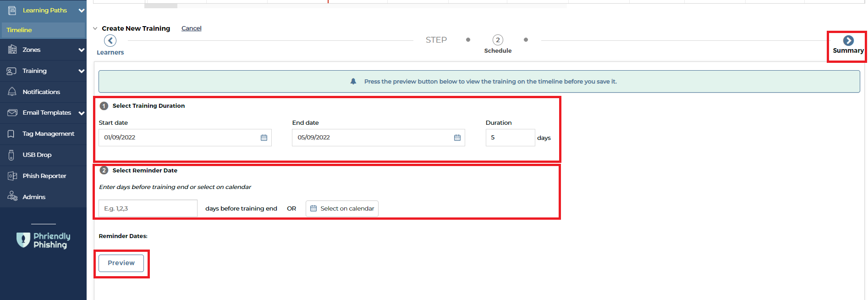Click the bell icon in the info banner
The height and width of the screenshot is (300, 868).
click(x=353, y=81)
